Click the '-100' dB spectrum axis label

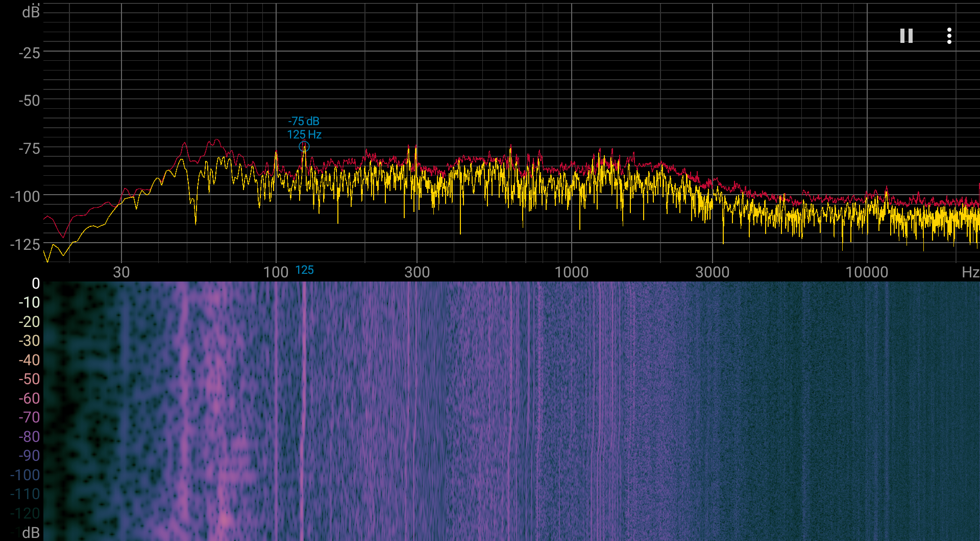[x=25, y=197]
